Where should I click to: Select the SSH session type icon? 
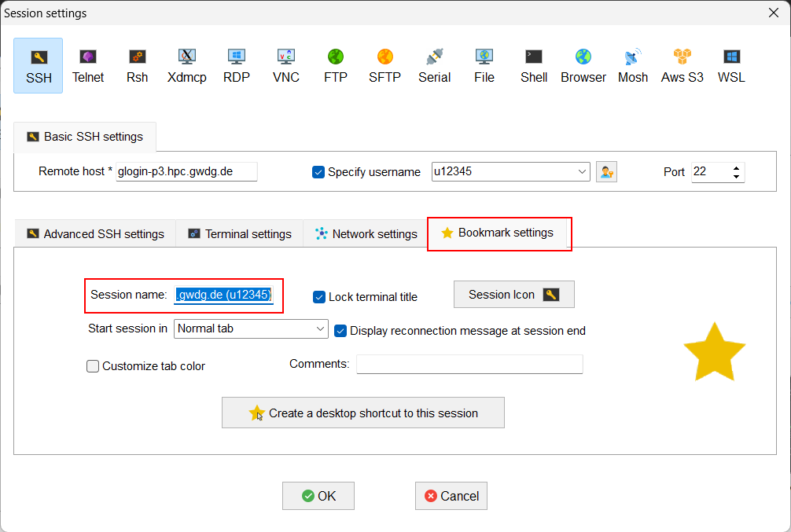pyautogui.click(x=38, y=65)
